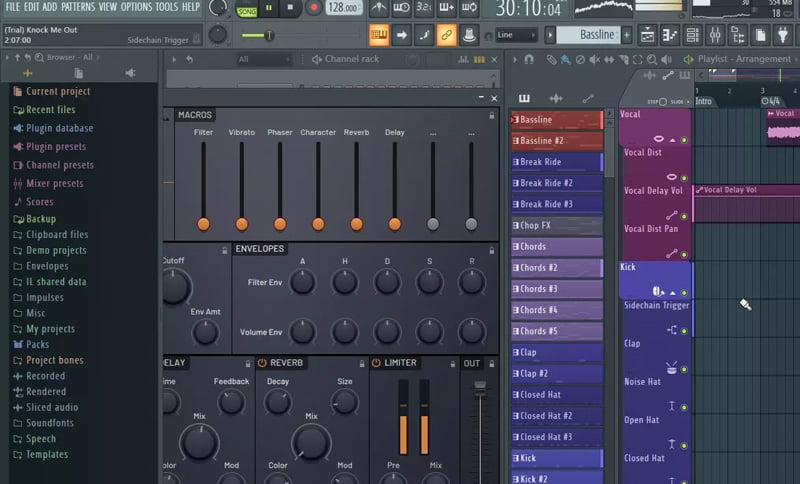Expand the Demo projects folder
The height and width of the screenshot is (484, 800).
pos(50,250)
